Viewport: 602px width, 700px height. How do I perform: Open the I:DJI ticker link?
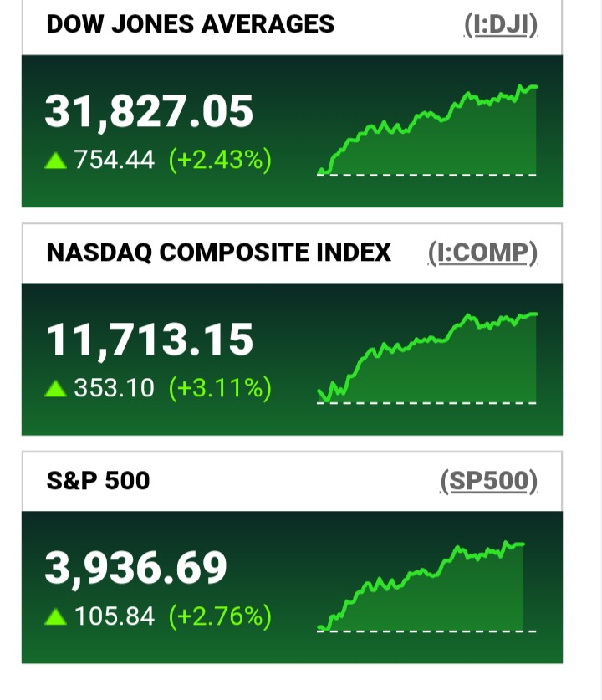click(x=500, y=24)
